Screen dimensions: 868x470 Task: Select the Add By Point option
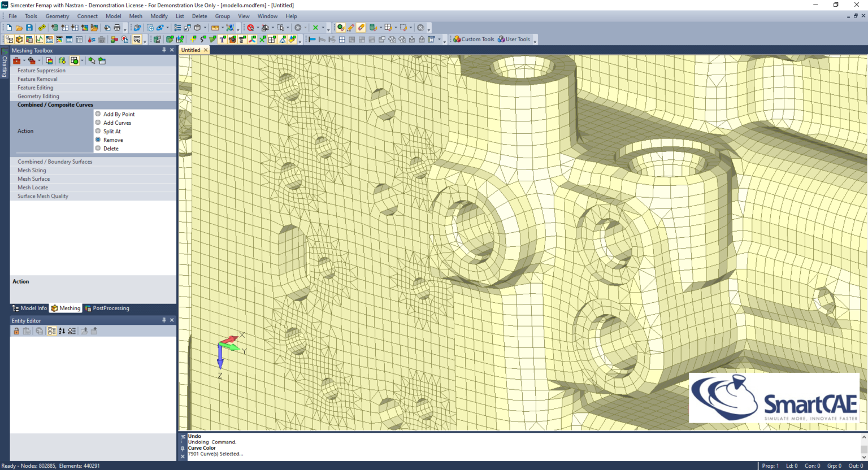(98, 114)
